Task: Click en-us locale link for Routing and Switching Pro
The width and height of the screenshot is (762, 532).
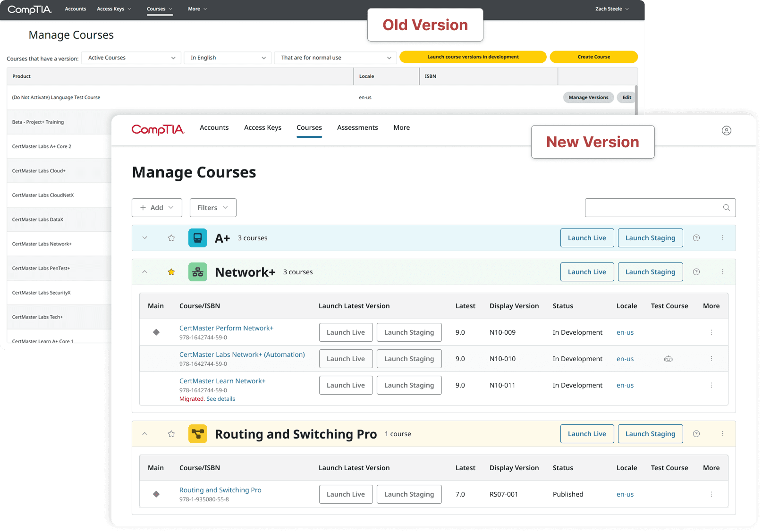Action: point(625,494)
